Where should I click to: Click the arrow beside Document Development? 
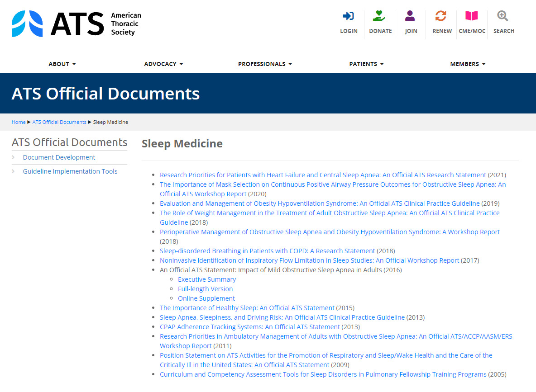(x=14, y=157)
